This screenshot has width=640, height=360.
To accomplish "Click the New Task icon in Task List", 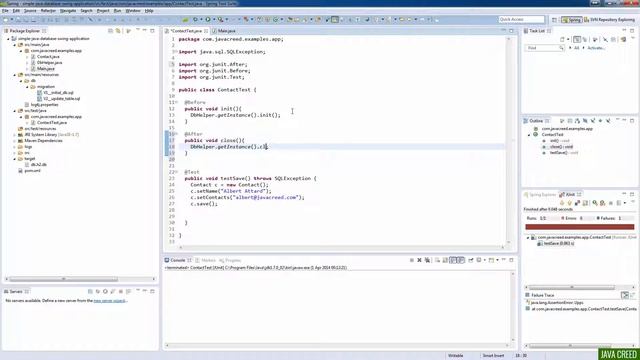I will point(562,39).
